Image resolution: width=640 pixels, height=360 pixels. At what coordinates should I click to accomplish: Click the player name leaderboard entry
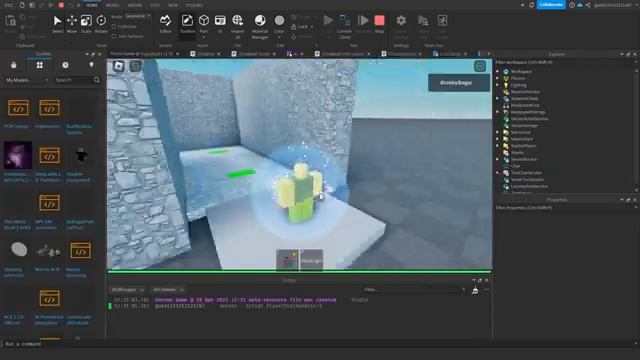tap(459, 83)
